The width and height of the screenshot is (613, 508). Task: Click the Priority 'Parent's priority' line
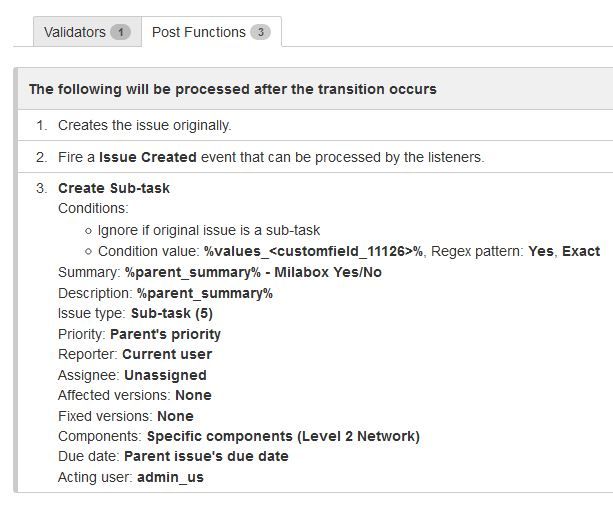tap(165, 334)
